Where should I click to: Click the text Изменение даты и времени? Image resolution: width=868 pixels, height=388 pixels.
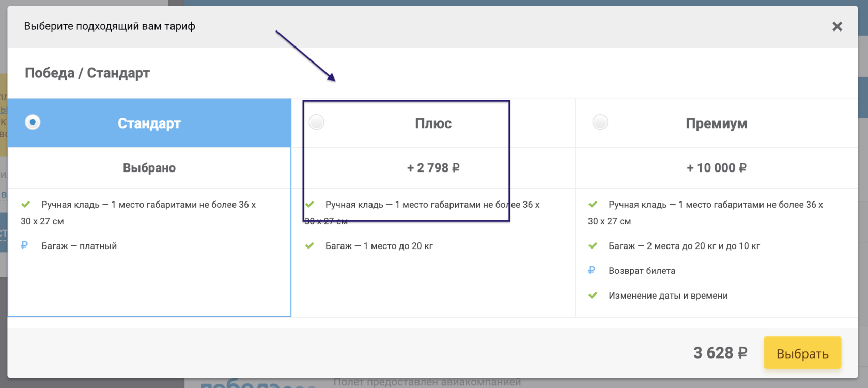click(668, 296)
